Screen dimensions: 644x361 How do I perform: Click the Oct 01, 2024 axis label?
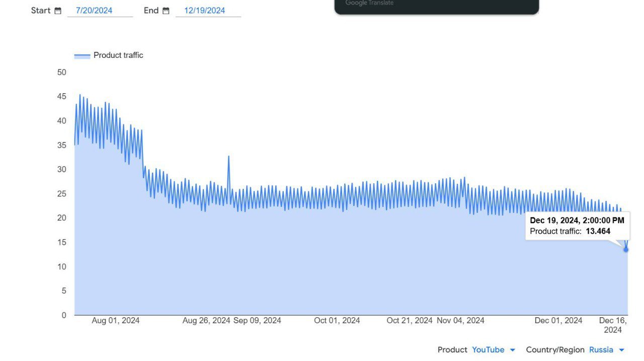[x=337, y=321]
